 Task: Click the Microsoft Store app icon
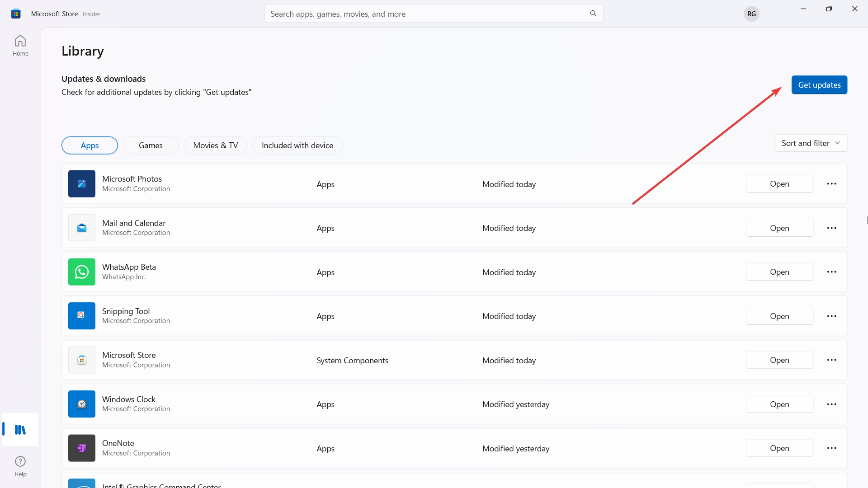pos(81,360)
